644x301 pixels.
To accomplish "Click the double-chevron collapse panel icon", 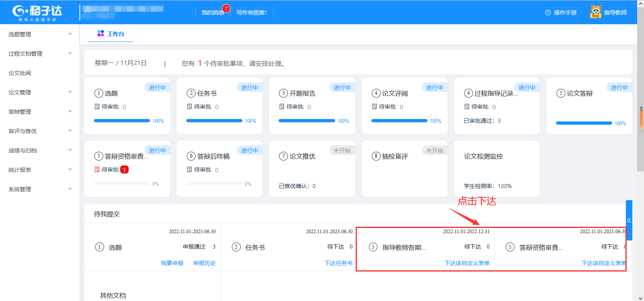I will (x=629, y=220).
